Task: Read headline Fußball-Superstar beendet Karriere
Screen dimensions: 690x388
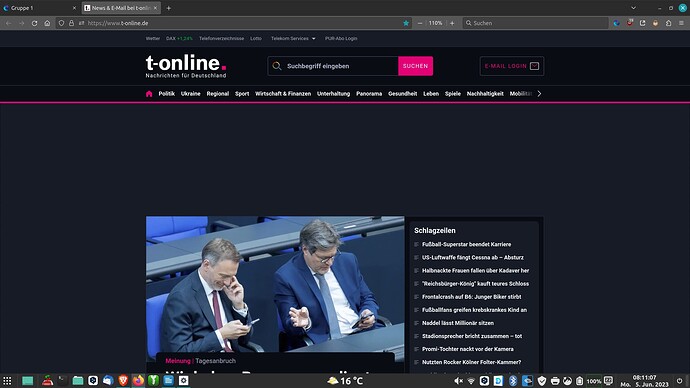Action: 466,245
